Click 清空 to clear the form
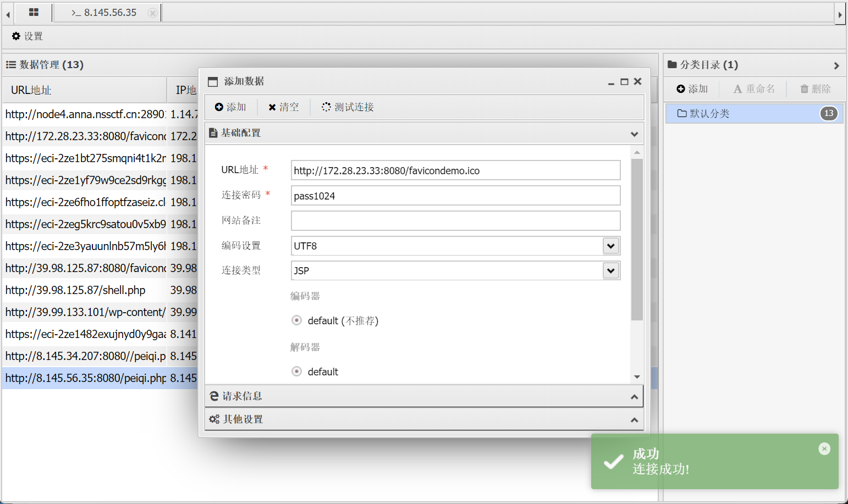The image size is (848, 504). point(283,107)
